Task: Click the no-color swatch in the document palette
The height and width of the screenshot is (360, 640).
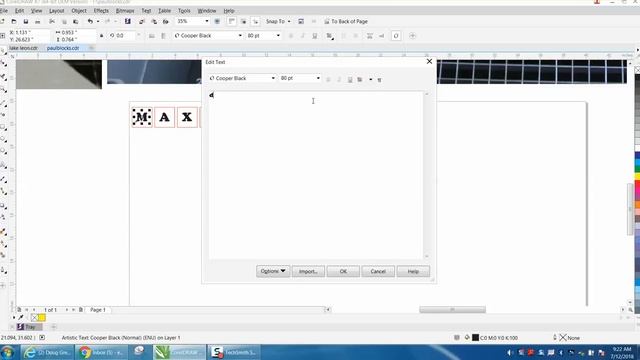Action: click(x=35, y=318)
